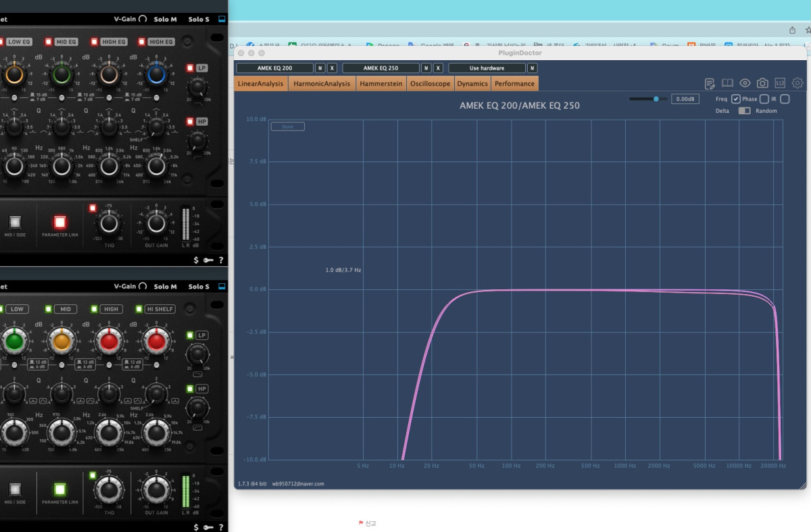
Task: Open the AMEK EQ 200 plugin slot selector
Action: click(275, 68)
